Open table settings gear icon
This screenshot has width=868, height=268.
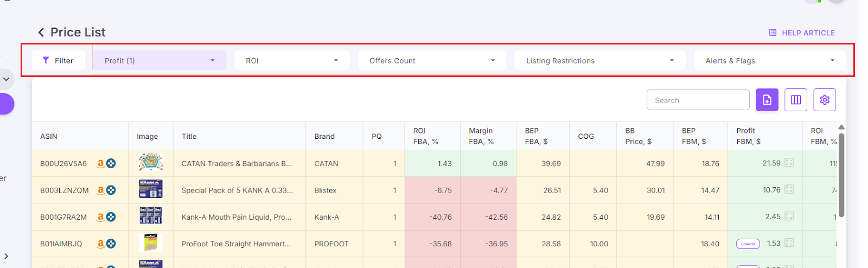(x=825, y=100)
